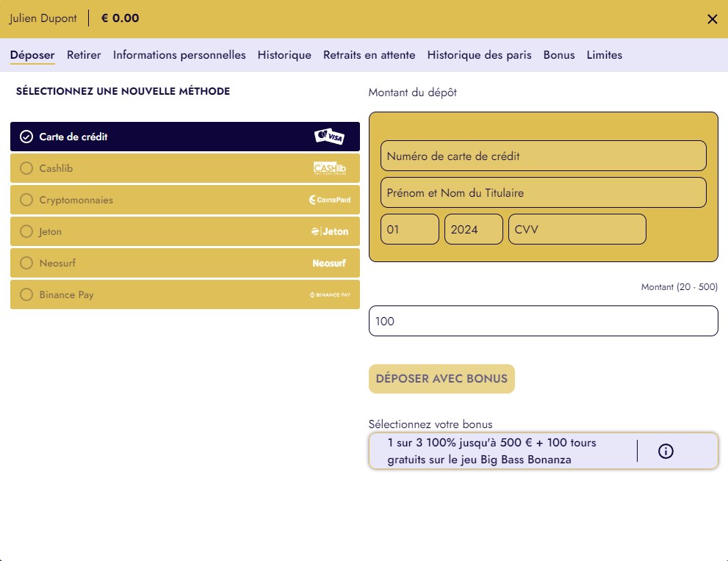Open the Historique des paris tab

(479, 55)
